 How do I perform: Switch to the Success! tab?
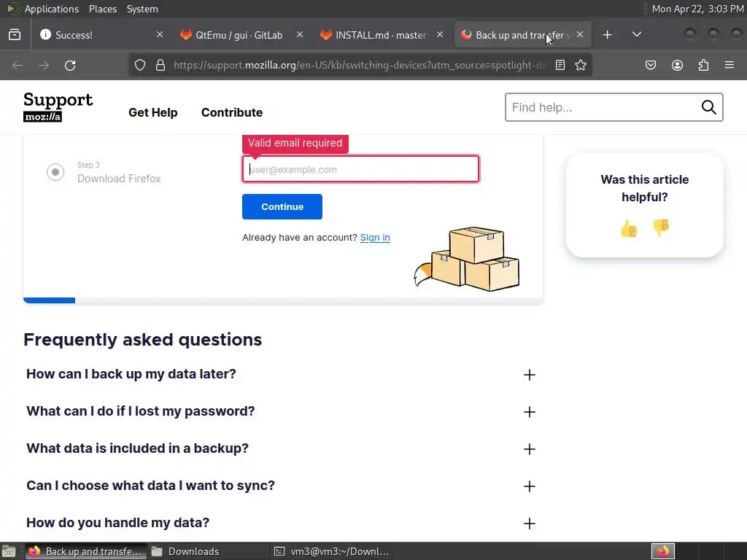[x=100, y=35]
